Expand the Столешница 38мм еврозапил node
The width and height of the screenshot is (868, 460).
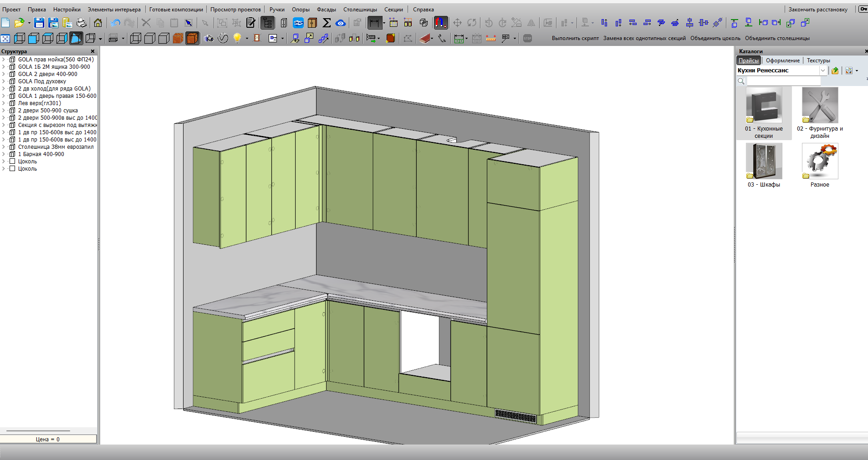4,147
